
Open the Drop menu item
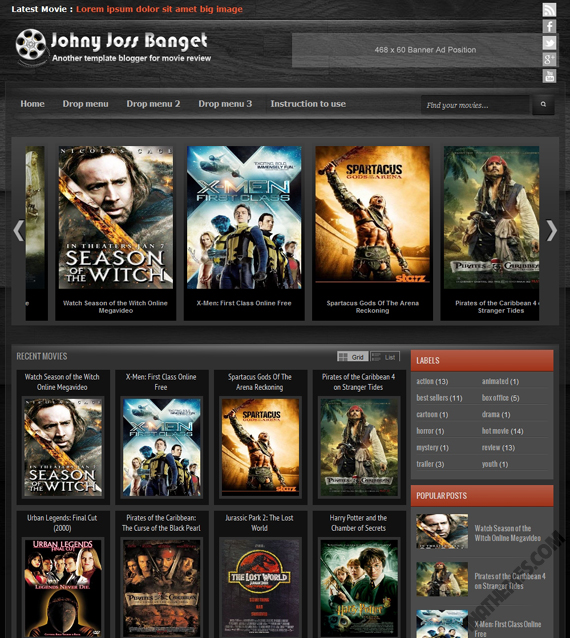[85, 104]
